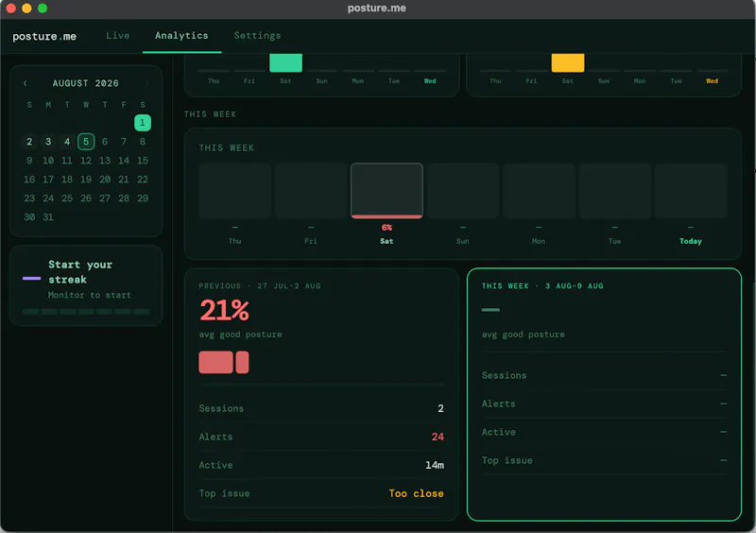This screenshot has width=756, height=533.
Task: Select August 20 in the calendar
Action: click(x=105, y=180)
